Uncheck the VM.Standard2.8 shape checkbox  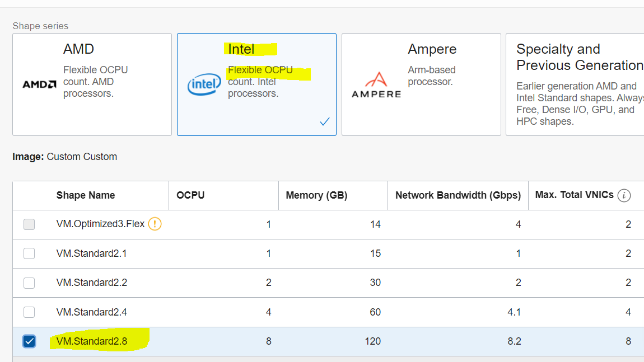(x=29, y=341)
